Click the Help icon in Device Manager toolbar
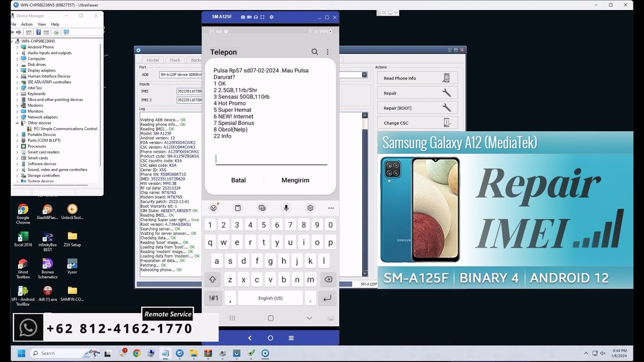 (38, 32)
